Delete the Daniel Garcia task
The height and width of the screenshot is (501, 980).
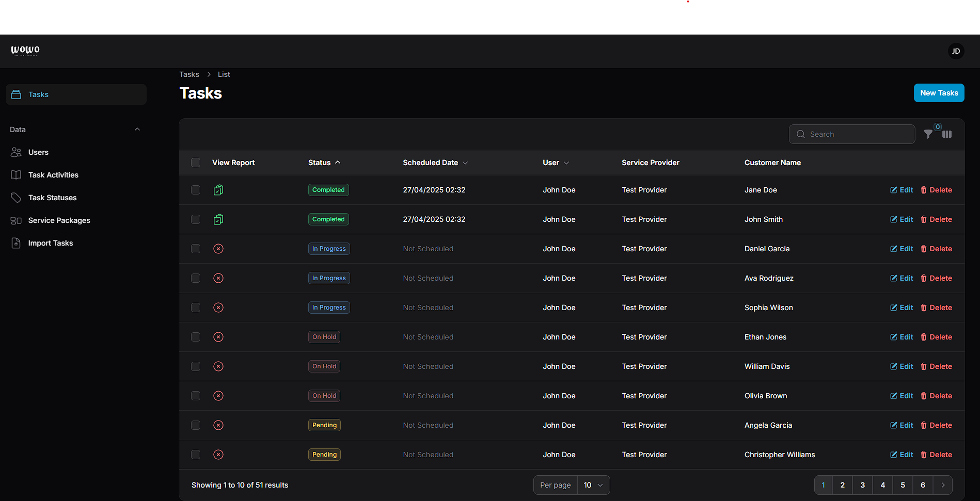pyautogui.click(x=936, y=249)
